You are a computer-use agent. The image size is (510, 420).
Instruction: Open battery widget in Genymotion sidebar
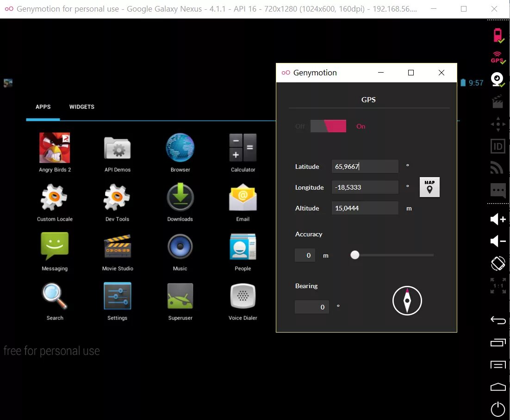[498, 36]
